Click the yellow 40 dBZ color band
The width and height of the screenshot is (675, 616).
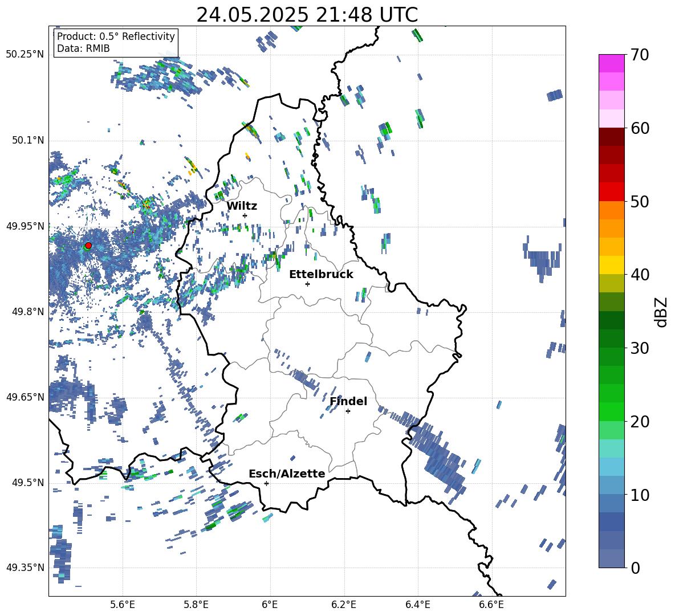coord(611,265)
